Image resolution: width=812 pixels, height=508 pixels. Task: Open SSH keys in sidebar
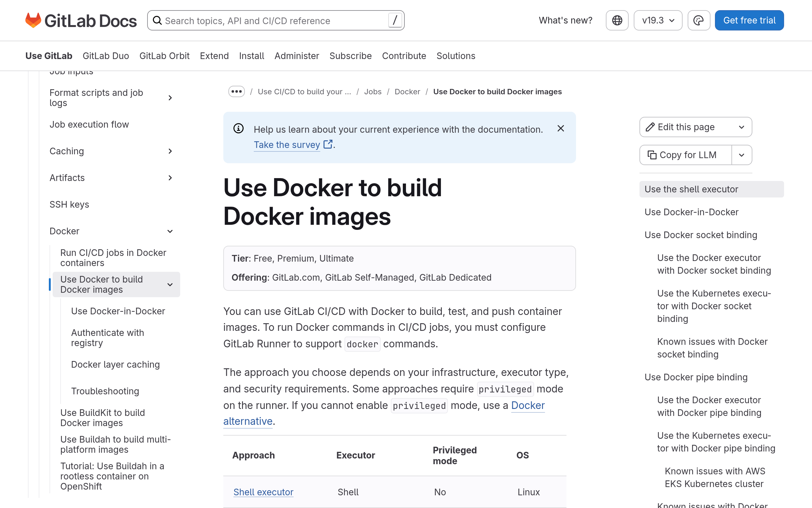pos(69,204)
